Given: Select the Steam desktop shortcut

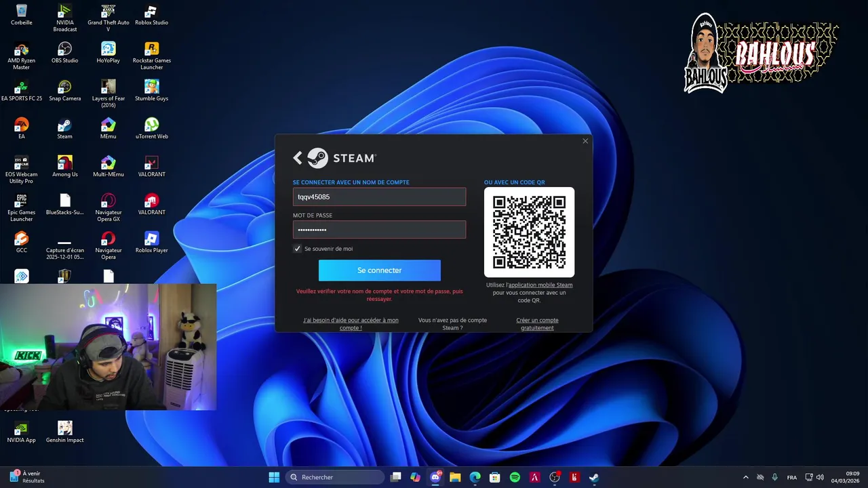Looking at the screenshot, I should [x=65, y=129].
